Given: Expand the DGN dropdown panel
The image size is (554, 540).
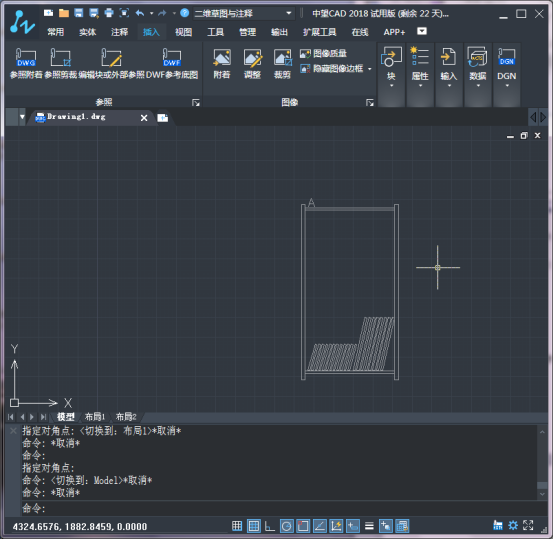Looking at the screenshot, I should [507, 67].
